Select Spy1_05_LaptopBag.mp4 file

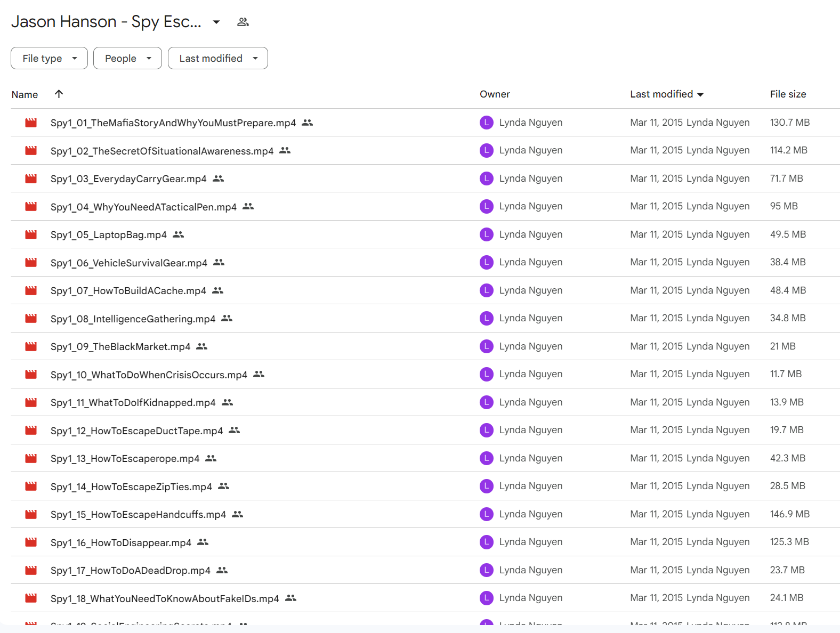pyautogui.click(x=109, y=235)
